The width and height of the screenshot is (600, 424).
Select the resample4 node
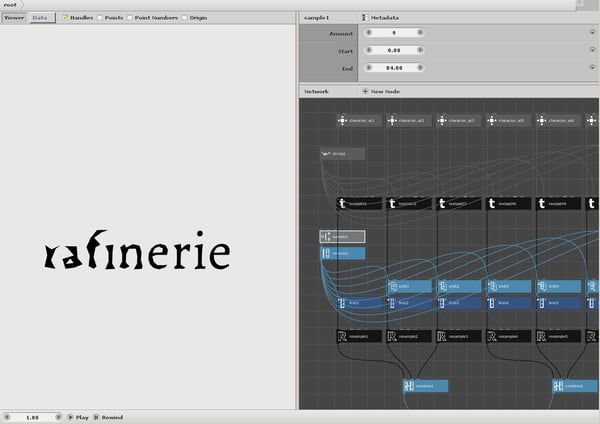click(508, 336)
